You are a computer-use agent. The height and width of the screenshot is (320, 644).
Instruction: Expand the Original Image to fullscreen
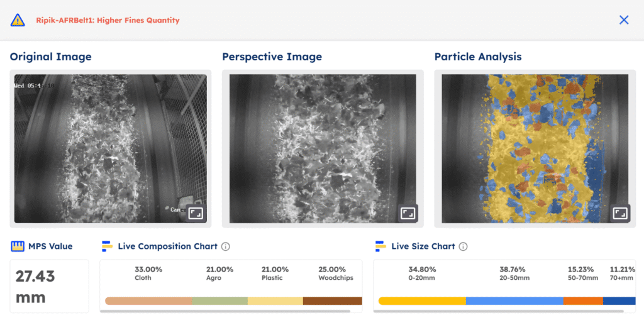pos(196,213)
